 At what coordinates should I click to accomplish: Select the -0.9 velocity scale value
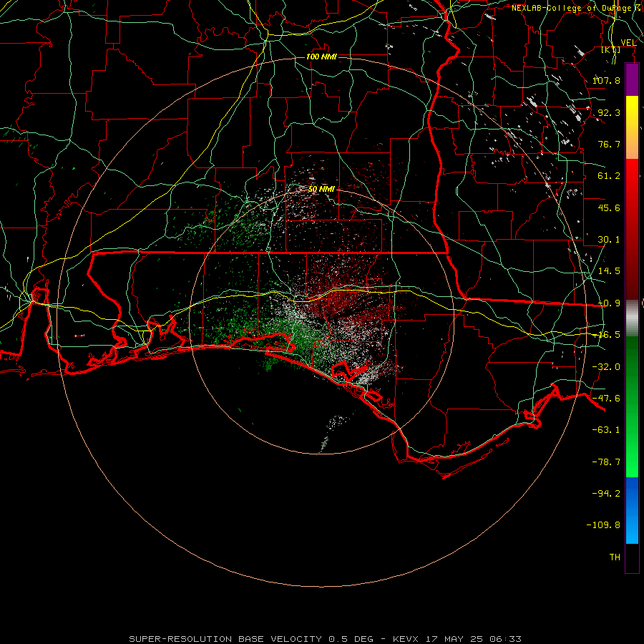(x=609, y=303)
